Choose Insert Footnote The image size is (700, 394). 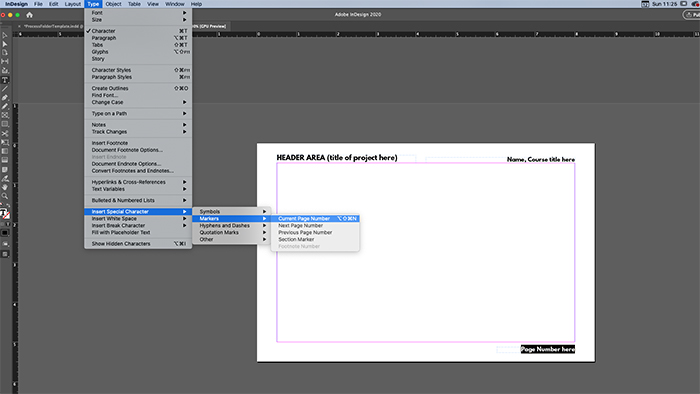[138, 143]
